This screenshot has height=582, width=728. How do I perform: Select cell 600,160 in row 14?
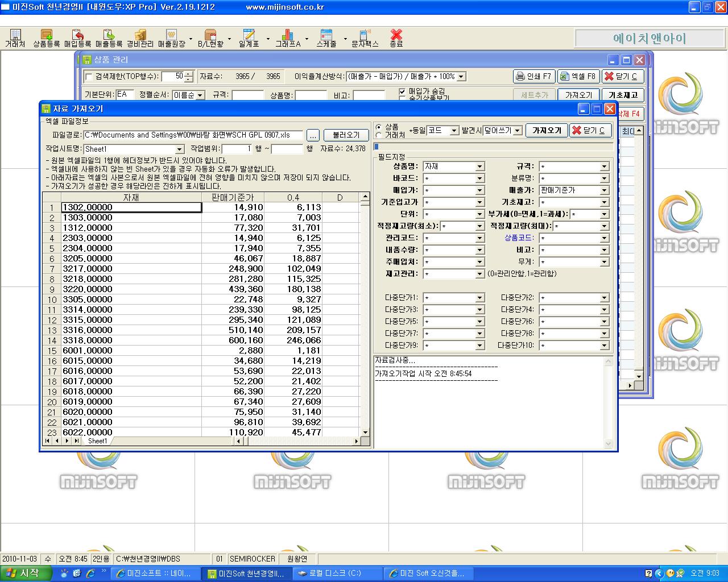coord(233,340)
